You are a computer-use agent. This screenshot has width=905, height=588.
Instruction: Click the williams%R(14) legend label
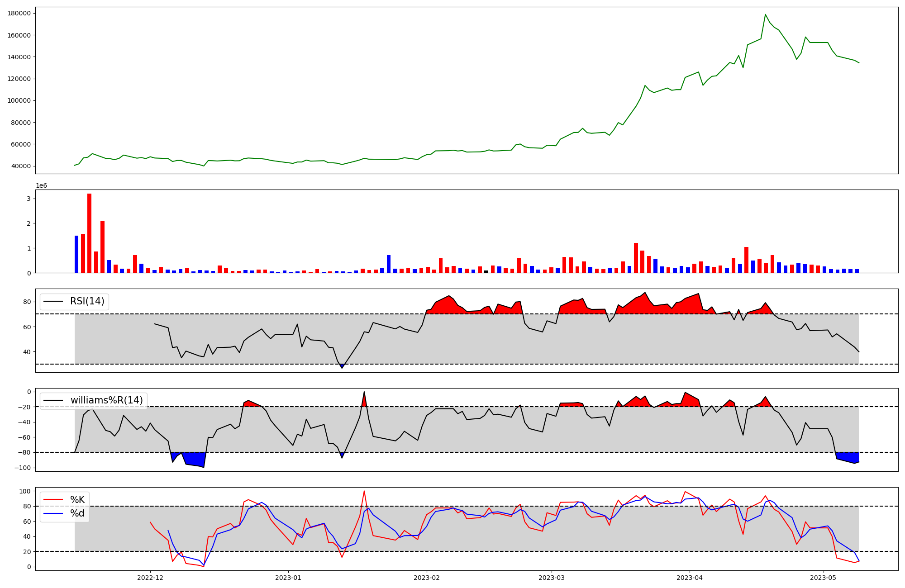pyautogui.click(x=106, y=400)
